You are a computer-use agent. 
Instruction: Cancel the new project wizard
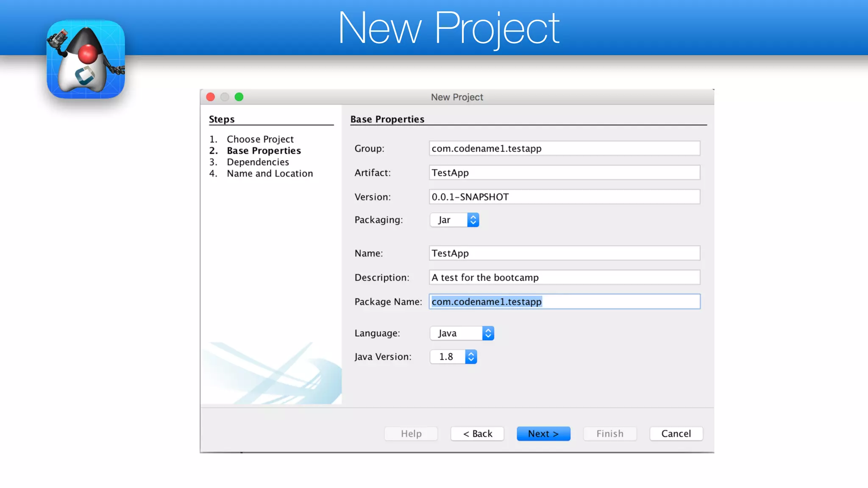676,434
